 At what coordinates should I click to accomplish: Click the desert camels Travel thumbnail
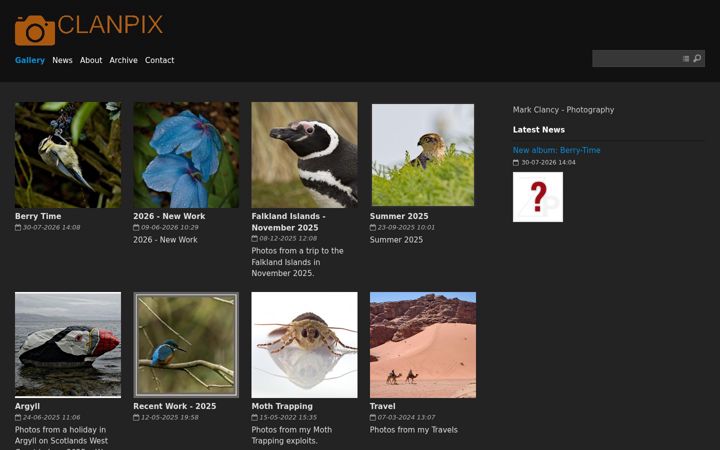click(x=423, y=345)
